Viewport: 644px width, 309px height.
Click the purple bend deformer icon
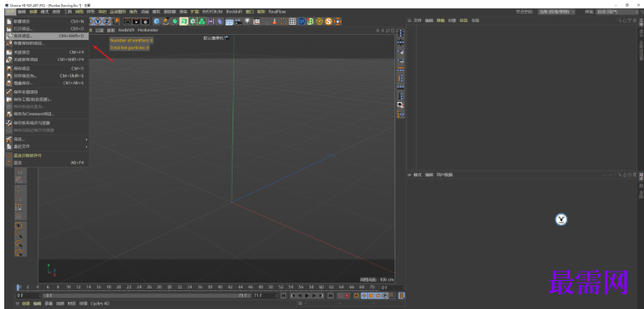click(219, 21)
